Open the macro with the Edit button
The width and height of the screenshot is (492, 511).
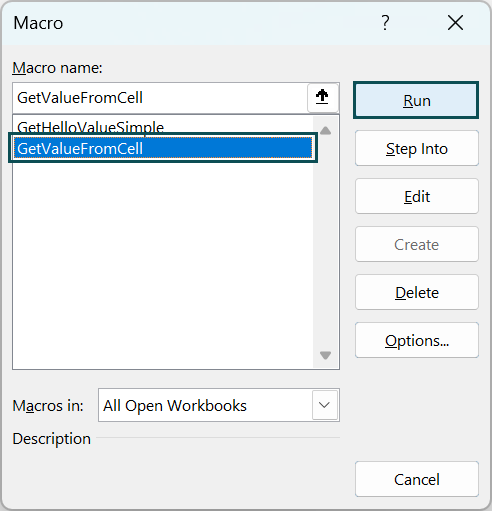click(417, 196)
